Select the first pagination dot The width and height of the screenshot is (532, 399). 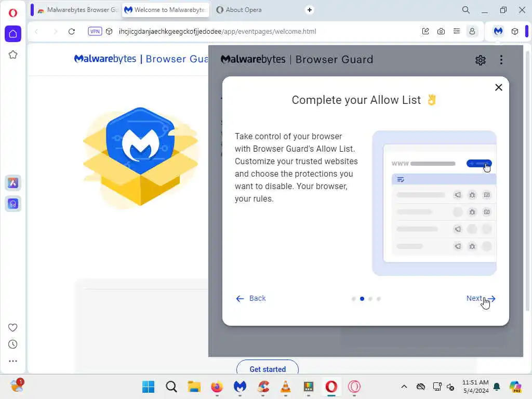[x=354, y=299]
